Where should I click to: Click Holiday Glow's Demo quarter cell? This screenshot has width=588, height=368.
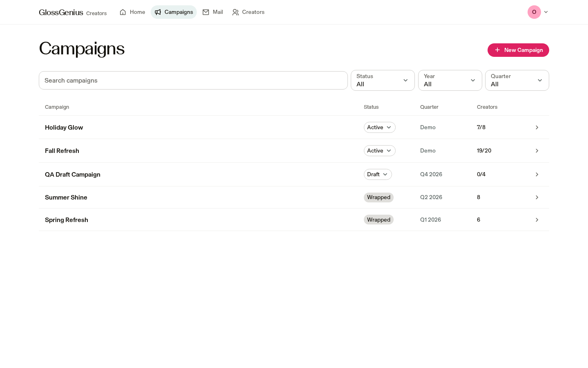point(428,128)
